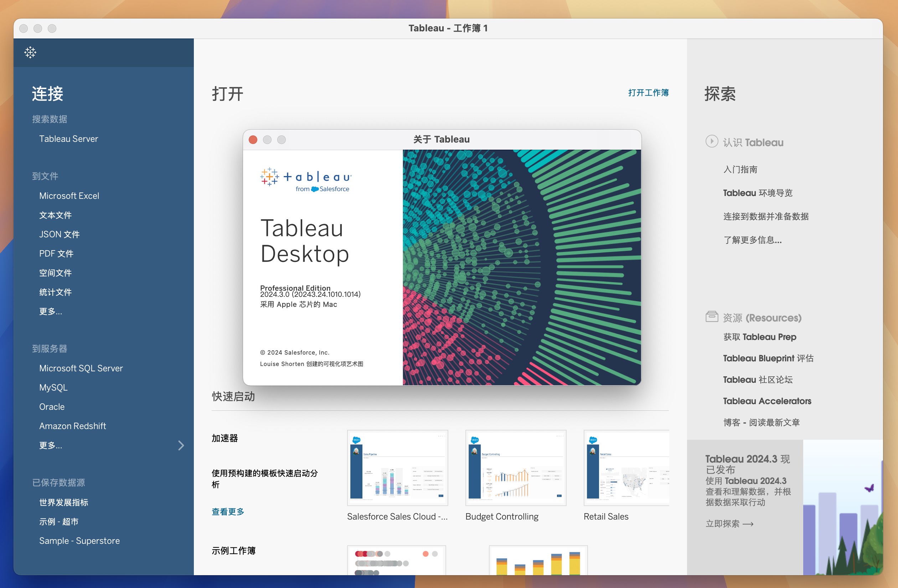The width and height of the screenshot is (898, 588).
Task: Choose PDF 文件 connector
Action: pos(56,254)
